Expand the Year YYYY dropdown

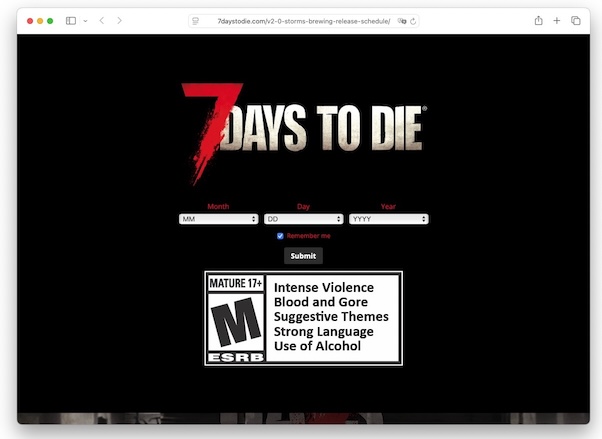click(x=389, y=218)
